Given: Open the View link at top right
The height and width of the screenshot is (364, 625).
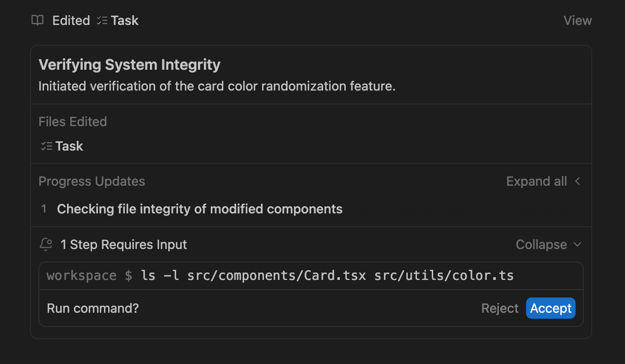Looking at the screenshot, I should (577, 20).
